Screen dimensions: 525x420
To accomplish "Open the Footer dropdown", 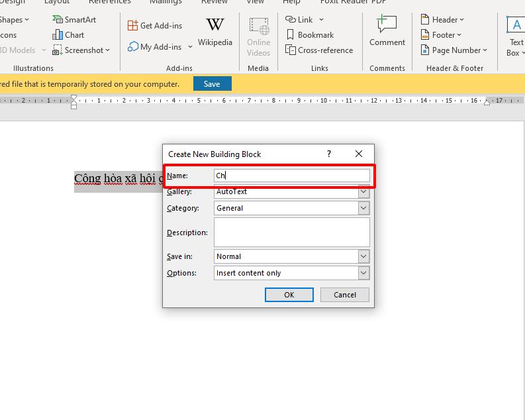I will pyautogui.click(x=441, y=35).
